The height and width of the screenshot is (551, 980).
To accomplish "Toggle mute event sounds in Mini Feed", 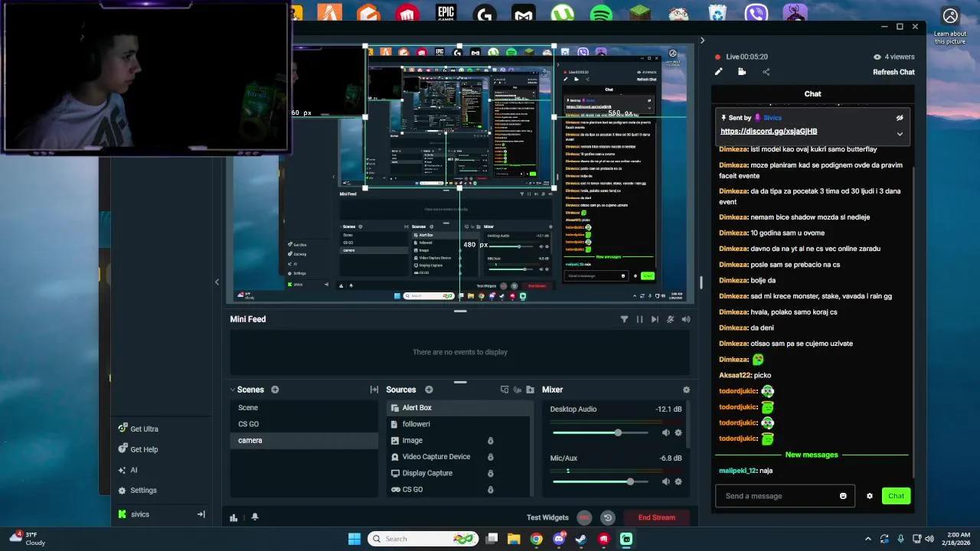I will [671, 319].
